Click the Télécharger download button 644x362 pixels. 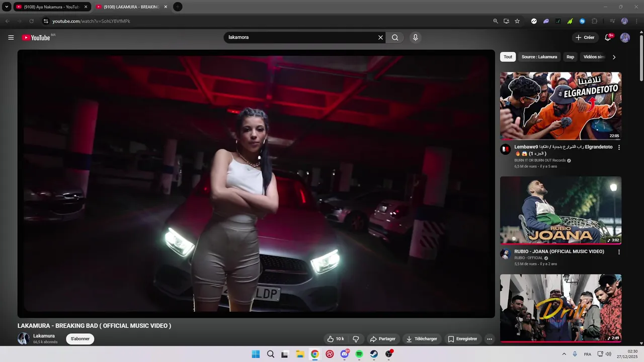tap(422, 339)
